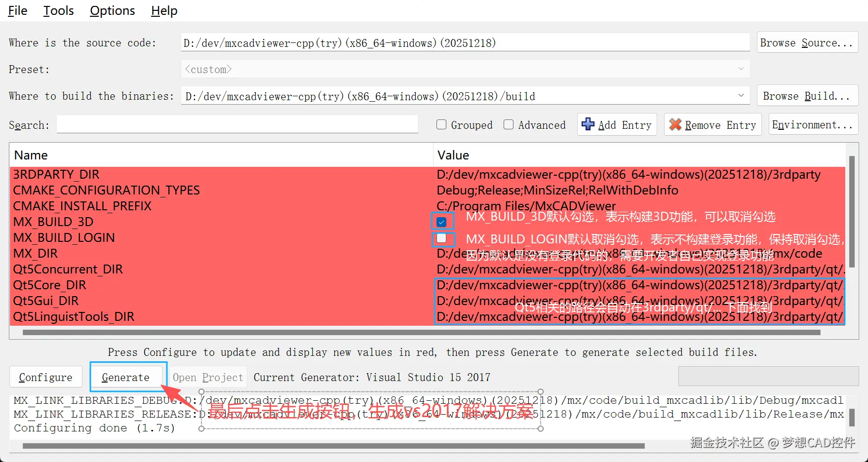The image size is (868, 462).
Task: Click the 3RDPARTY_DIR value path
Action: click(x=629, y=174)
